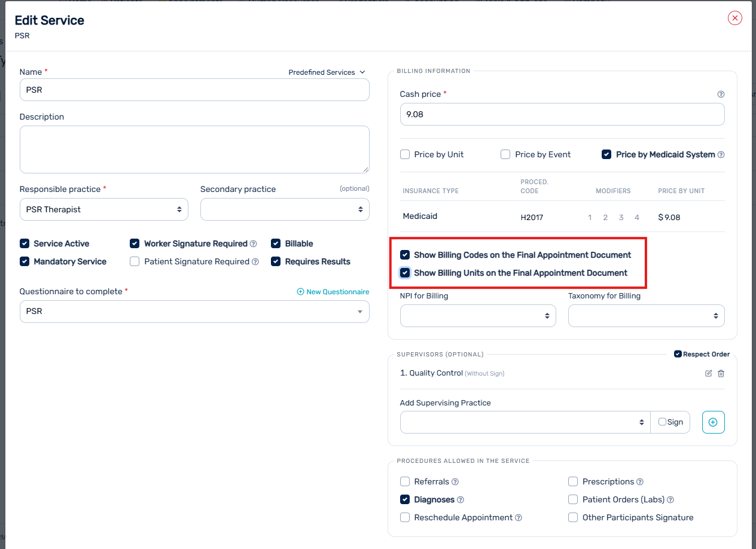This screenshot has height=549, width=756.
Task: Click the H2017 procedure code
Action: [x=532, y=218]
